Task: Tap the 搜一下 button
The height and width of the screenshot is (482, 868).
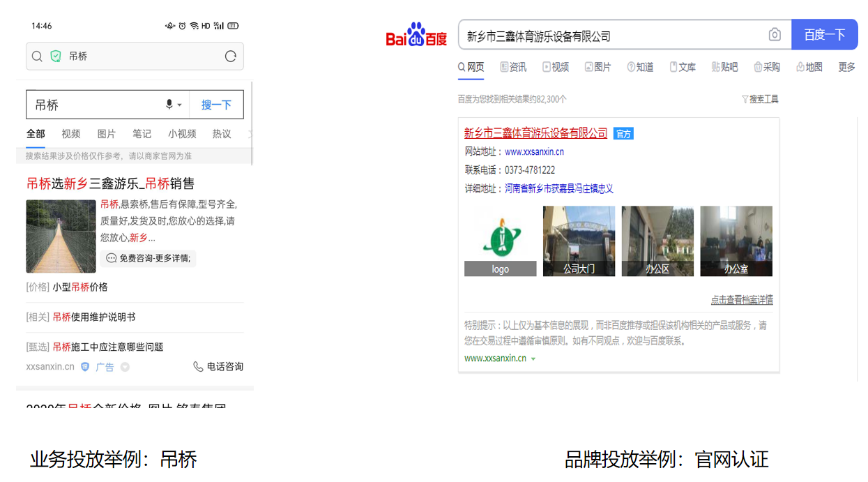Action: pyautogui.click(x=216, y=105)
